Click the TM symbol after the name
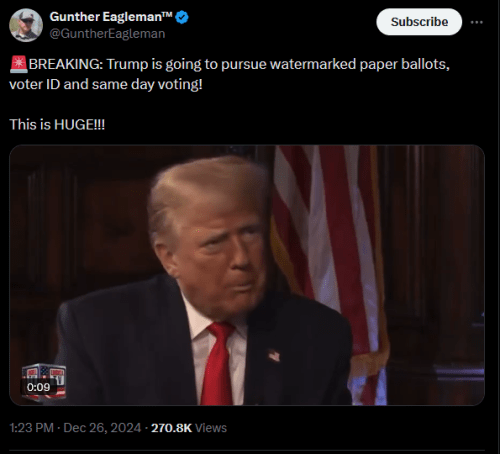500x454 pixels. click(x=167, y=14)
